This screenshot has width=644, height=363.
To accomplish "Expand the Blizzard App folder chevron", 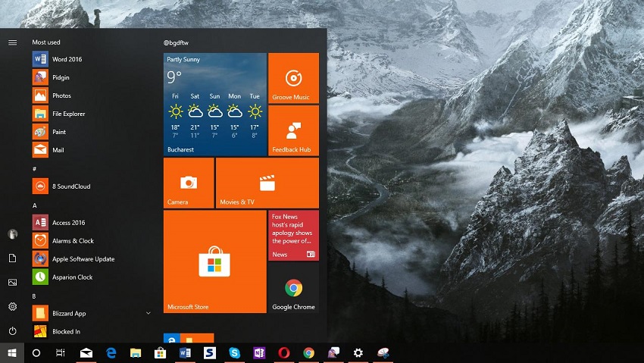I will coord(148,313).
